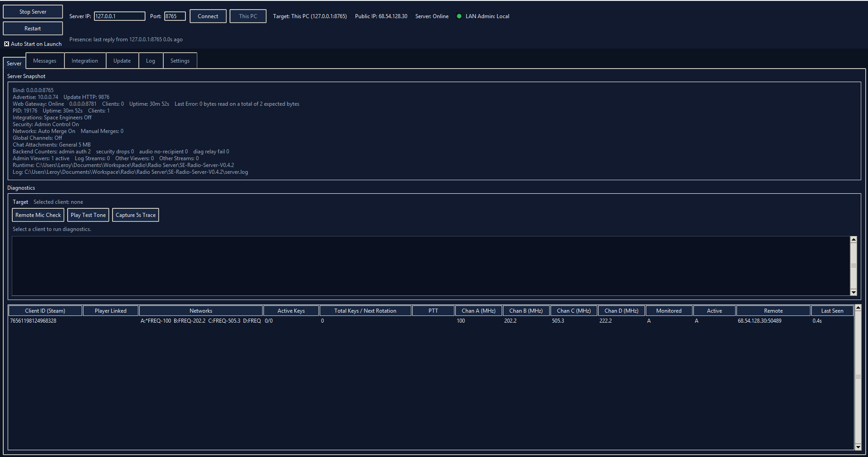Click Chan C (MHz) column header
868x457 pixels.
[x=574, y=311]
